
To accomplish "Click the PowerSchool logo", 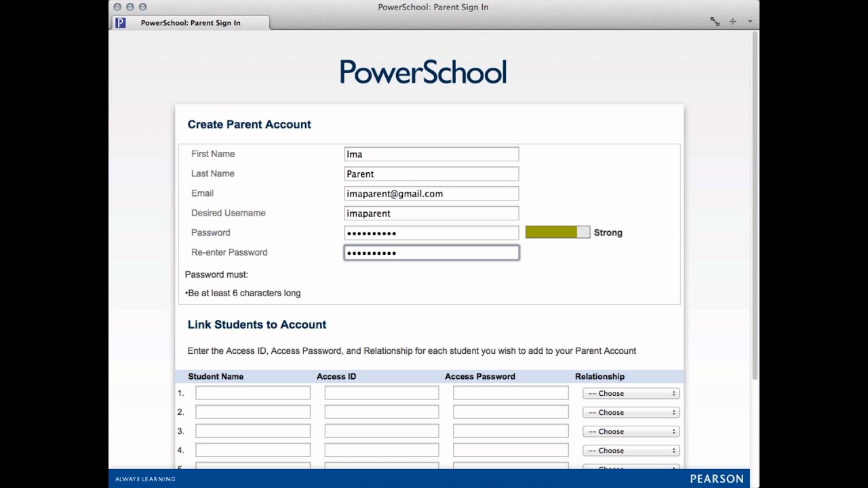I will (x=423, y=72).
